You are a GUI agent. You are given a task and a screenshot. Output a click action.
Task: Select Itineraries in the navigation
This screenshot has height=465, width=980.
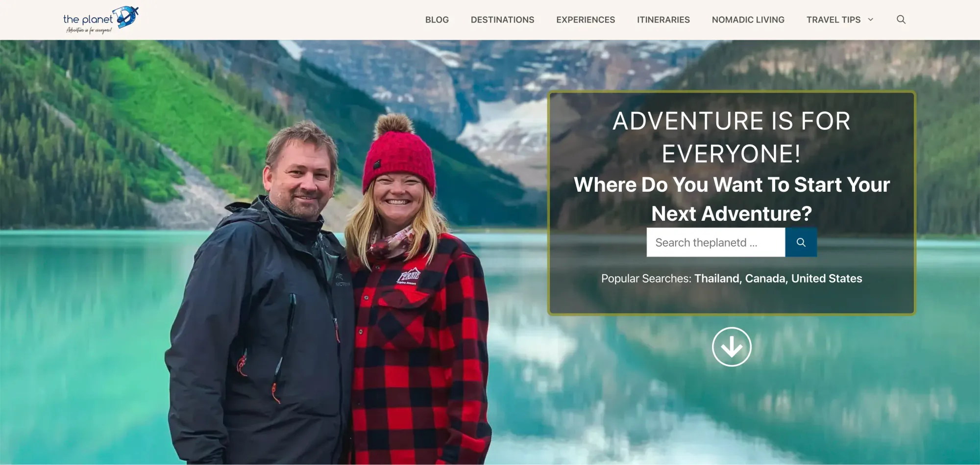[x=663, y=20]
